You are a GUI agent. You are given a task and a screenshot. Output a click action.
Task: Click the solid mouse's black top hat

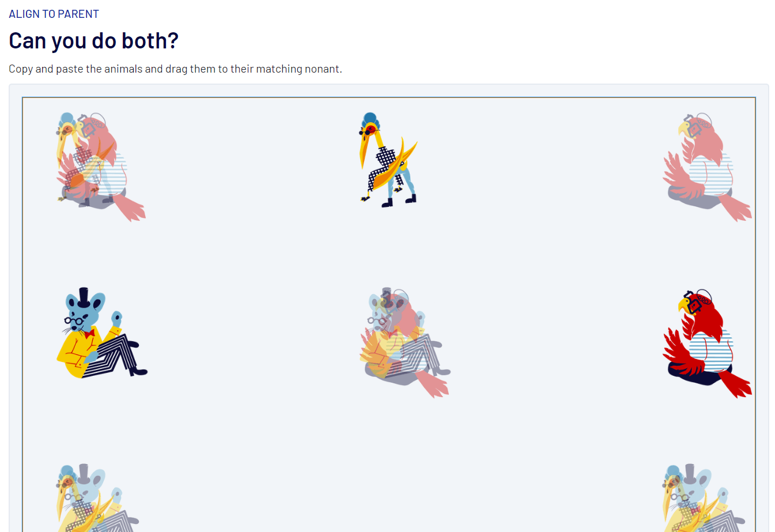[x=84, y=297]
